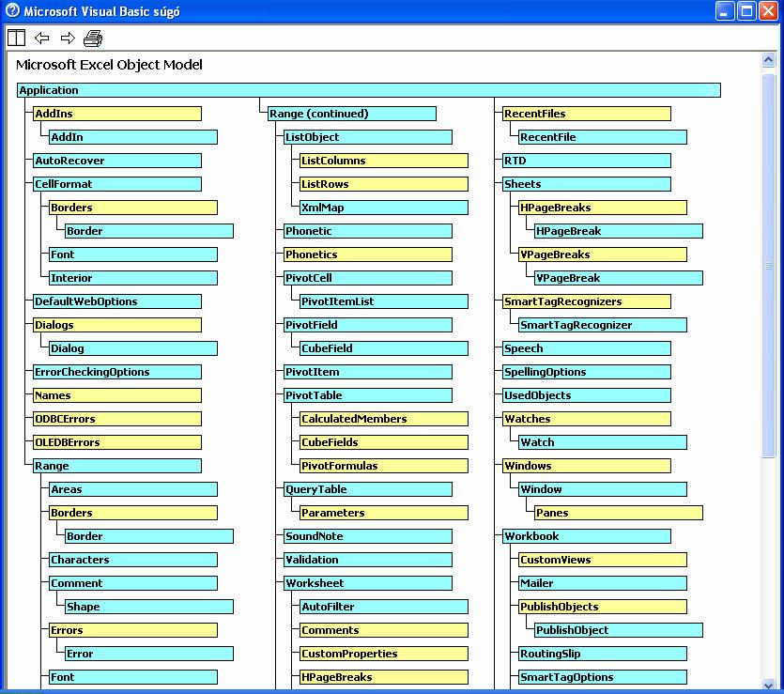Open the Phonetics collection link
The width and height of the screenshot is (784, 694).
pyautogui.click(x=368, y=254)
